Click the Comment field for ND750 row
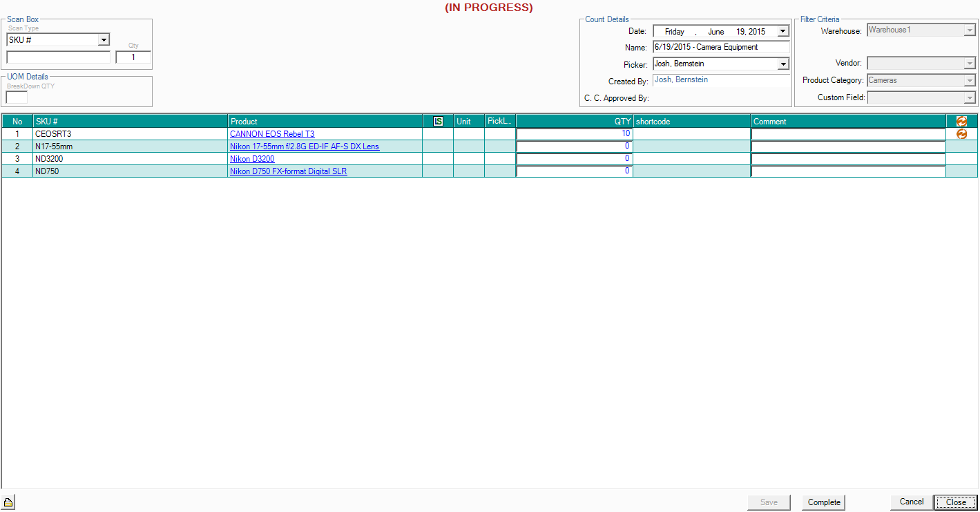The width and height of the screenshot is (980, 512). coord(848,171)
